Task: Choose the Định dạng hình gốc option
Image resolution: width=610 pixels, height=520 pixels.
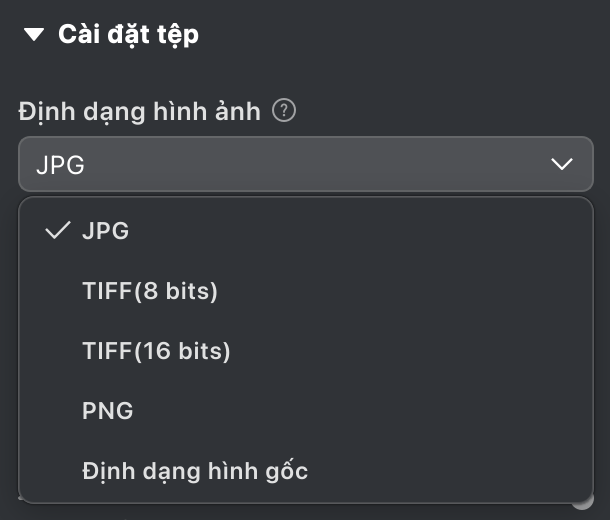Action: (195, 471)
